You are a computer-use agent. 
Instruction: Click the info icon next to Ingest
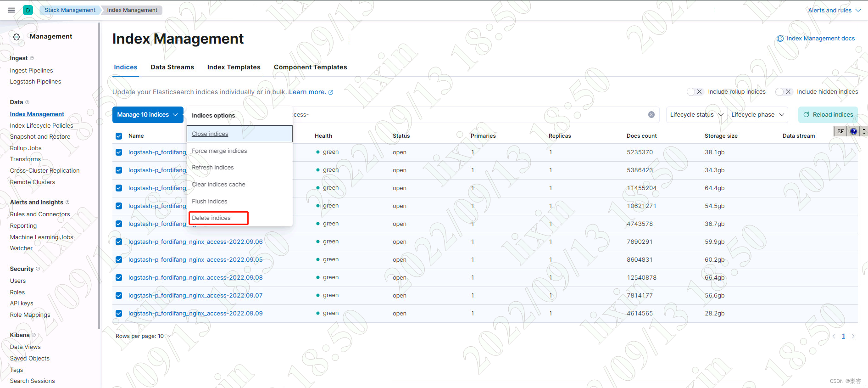32,58
